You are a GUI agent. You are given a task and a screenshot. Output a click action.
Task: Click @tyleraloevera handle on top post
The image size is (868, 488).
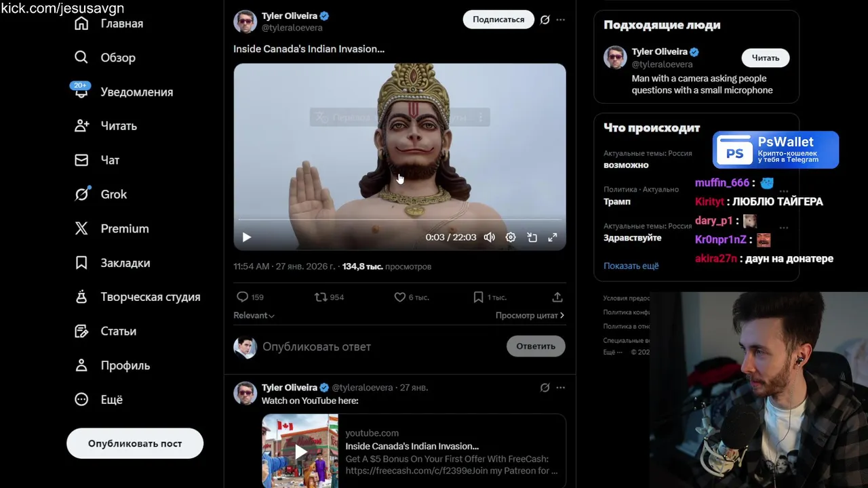tap(292, 28)
